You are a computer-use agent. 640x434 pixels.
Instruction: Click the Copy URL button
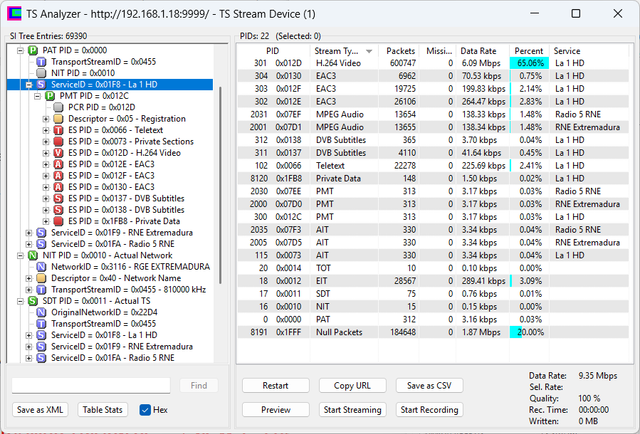click(352, 386)
